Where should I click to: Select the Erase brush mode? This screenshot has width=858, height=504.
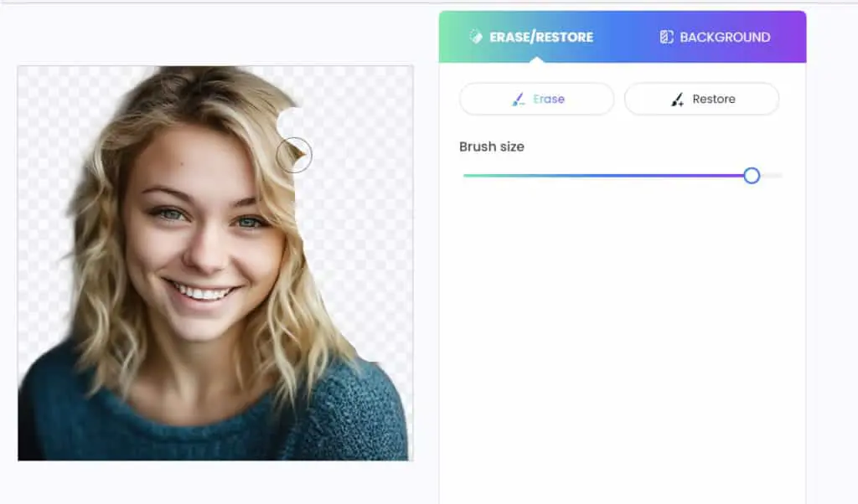537,99
